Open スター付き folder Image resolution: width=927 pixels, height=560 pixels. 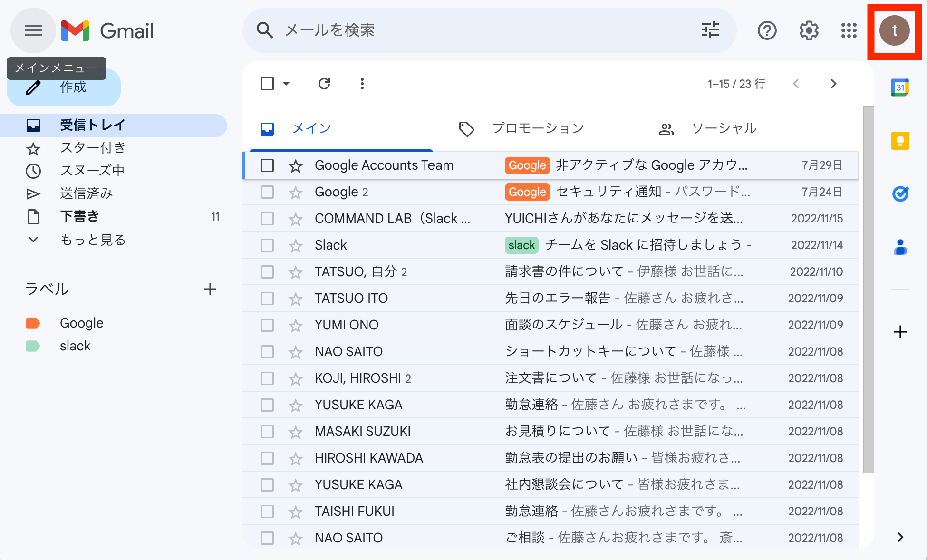coord(114,148)
